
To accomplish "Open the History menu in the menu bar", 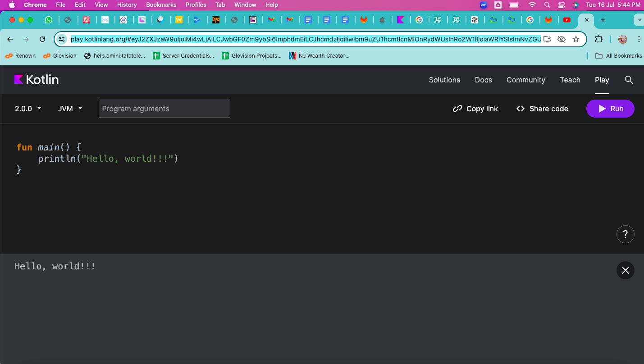I will click(127, 5).
